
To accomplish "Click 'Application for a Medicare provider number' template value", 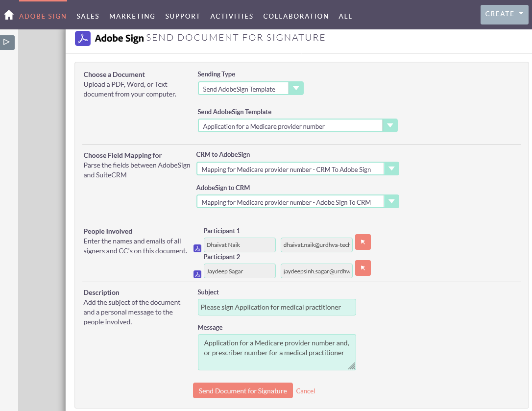I will point(264,126).
